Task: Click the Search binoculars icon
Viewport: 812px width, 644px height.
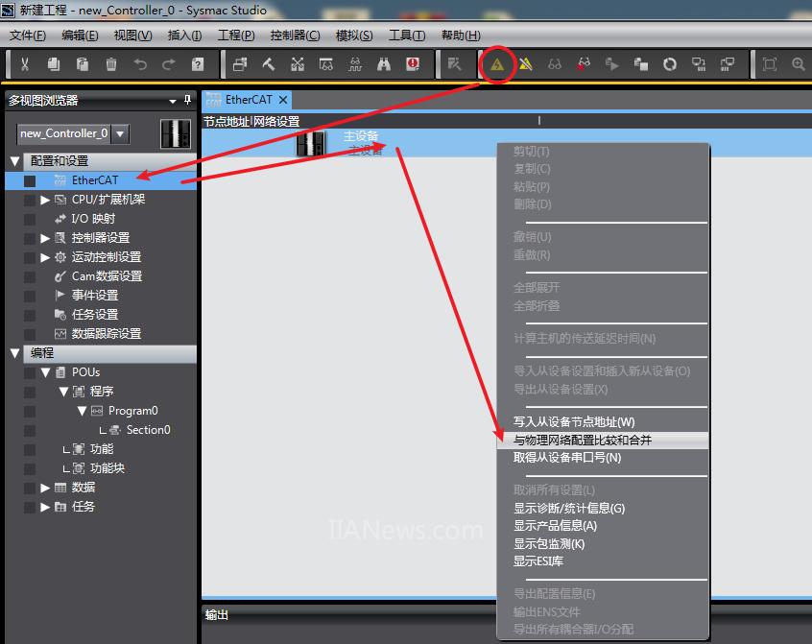Action: coord(384,64)
